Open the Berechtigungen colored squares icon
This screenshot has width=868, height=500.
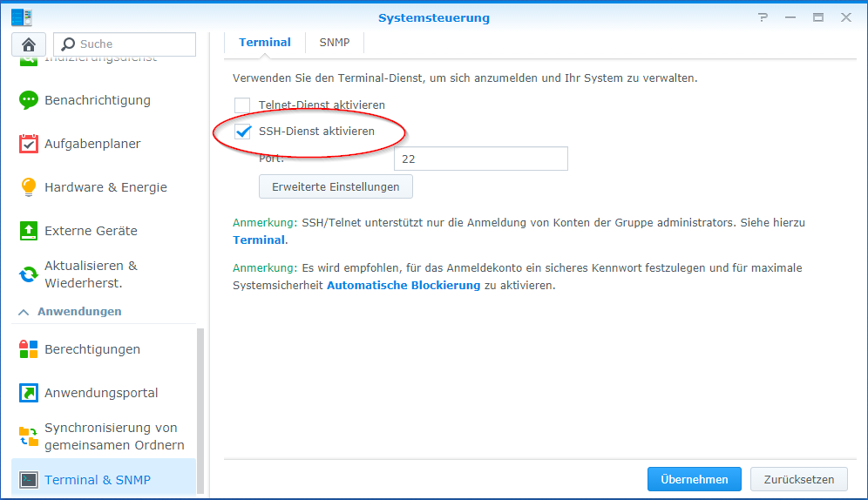click(x=29, y=349)
